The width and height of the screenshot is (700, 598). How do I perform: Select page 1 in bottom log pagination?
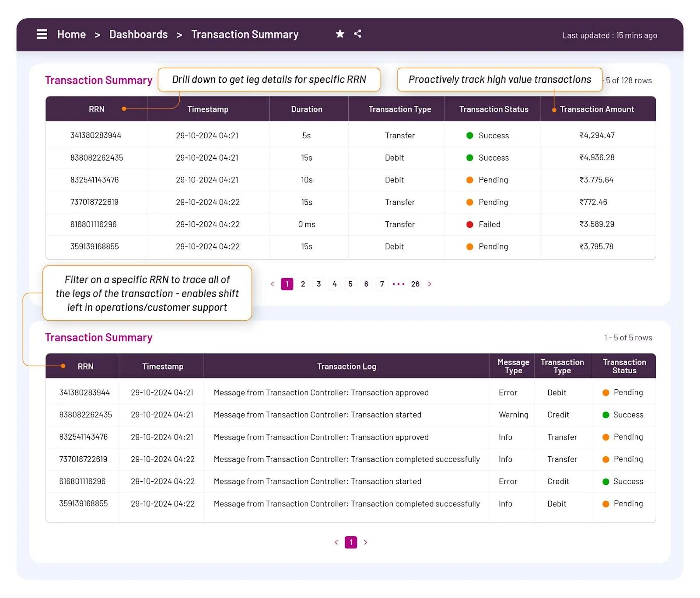[x=351, y=542]
